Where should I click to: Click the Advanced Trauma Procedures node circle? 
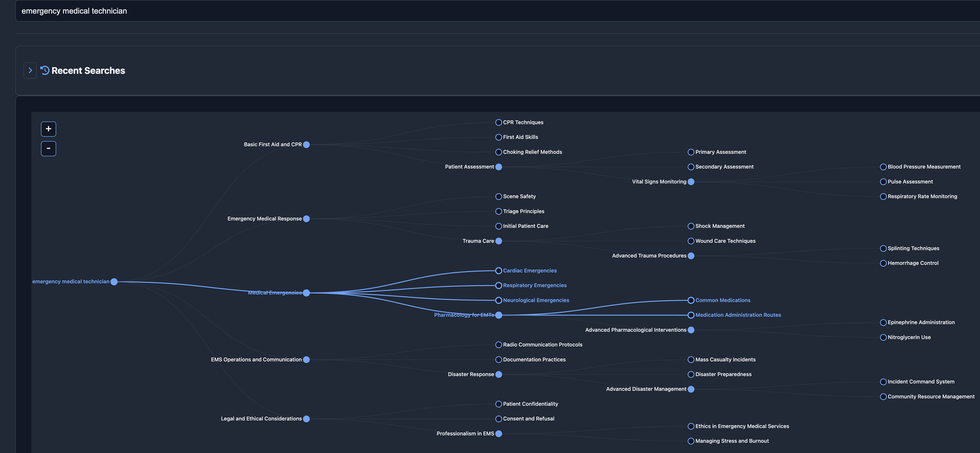point(691,255)
